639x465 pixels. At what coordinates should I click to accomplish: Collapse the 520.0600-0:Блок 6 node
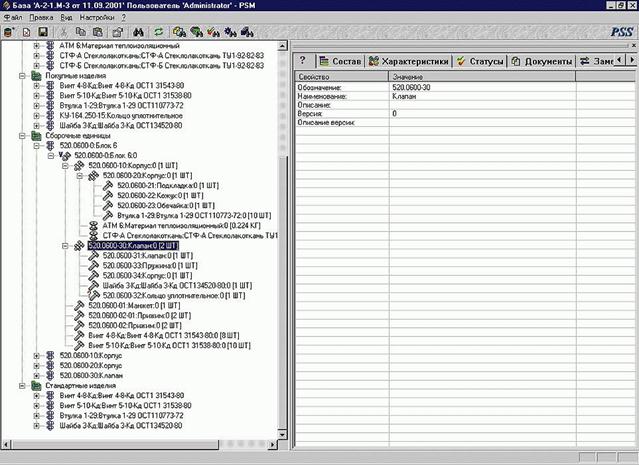click(x=37, y=145)
